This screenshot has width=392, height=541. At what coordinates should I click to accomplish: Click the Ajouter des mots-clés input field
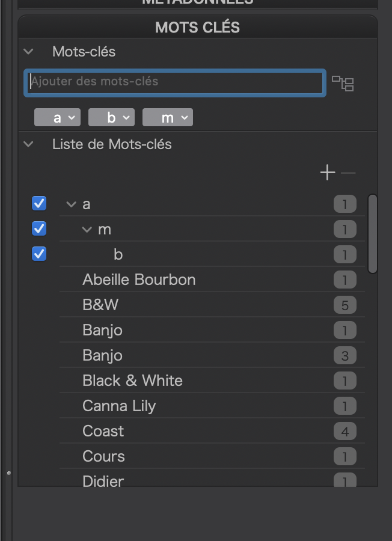(x=174, y=83)
